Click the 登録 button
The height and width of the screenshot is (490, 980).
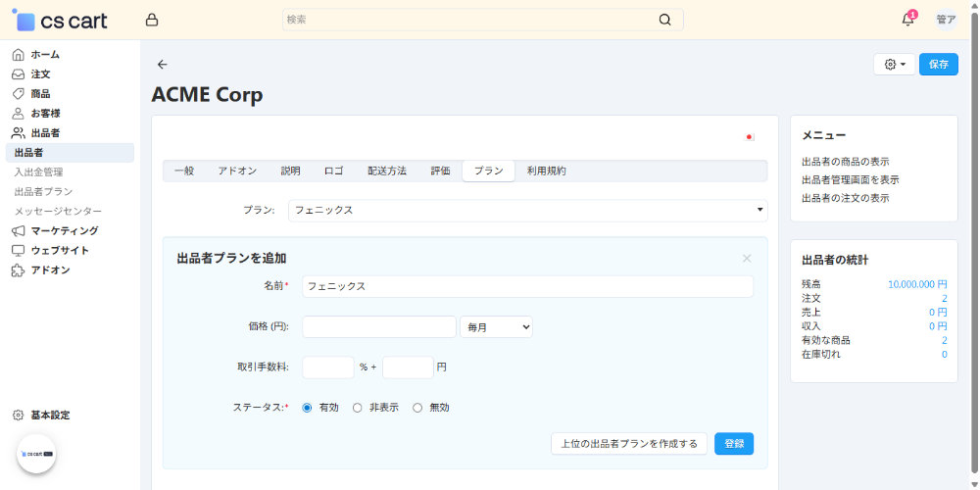pyautogui.click(x=734, y=444)
